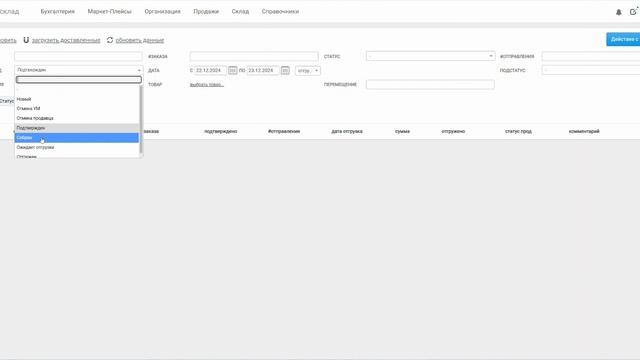Viewport: 640px width, 360px height.
Task: Expand the СТАТУС dropdown
Action: pos(431,56)
